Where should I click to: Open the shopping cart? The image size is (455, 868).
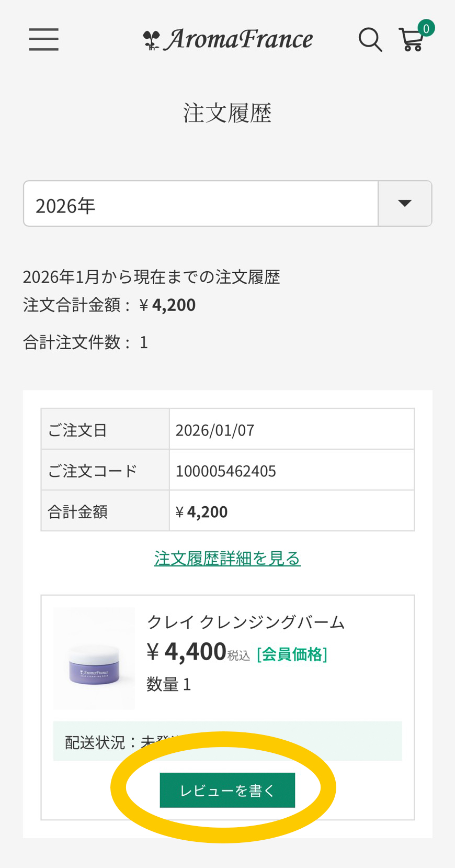point(411,41)
